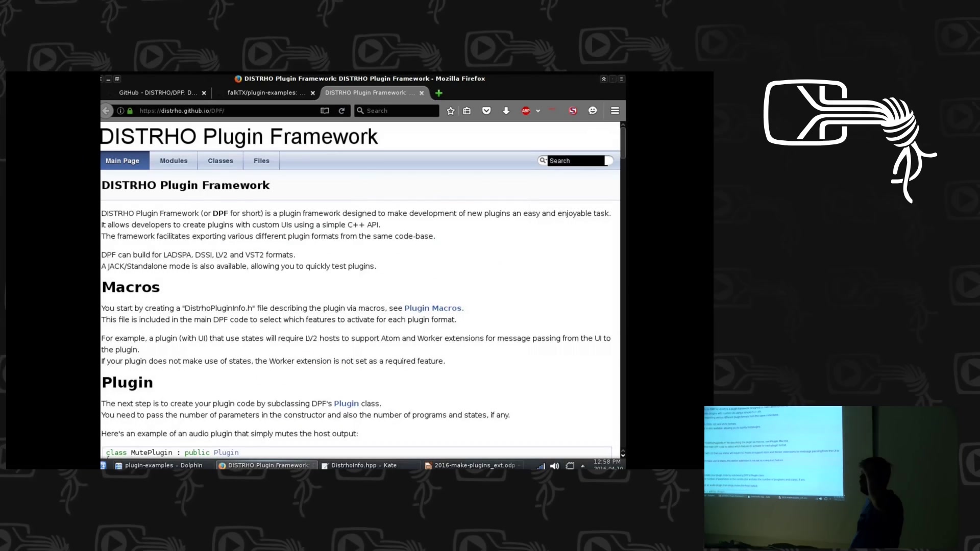This screenshot has width=980, height=551.
Task: Close the falkTX/plugin-examples tab
Action: (313, 93)
